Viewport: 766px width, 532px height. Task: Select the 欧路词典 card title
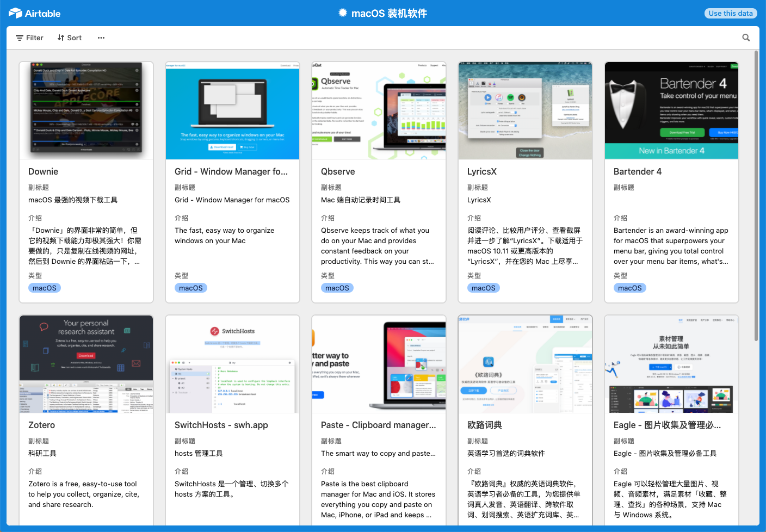485,425
